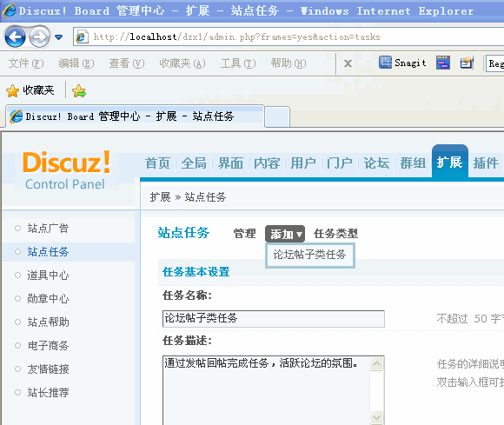Click the 任务类型 sub-tab
The height and width of the screenshot is (425, 504).
(335, 234)
